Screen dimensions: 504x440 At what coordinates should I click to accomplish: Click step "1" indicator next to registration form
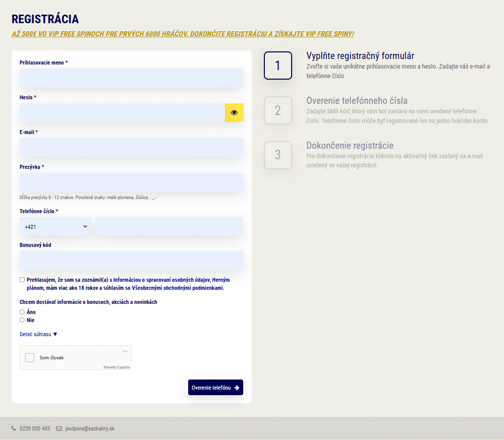pyautogui.click(x=278, y=66)
